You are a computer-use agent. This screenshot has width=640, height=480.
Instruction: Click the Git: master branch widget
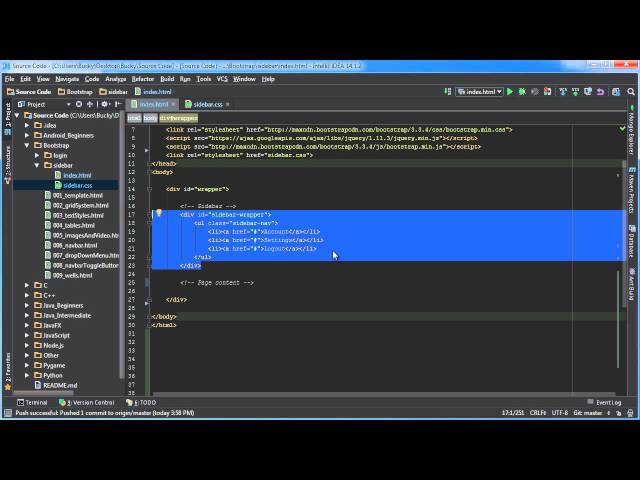[x=588, y=413]
